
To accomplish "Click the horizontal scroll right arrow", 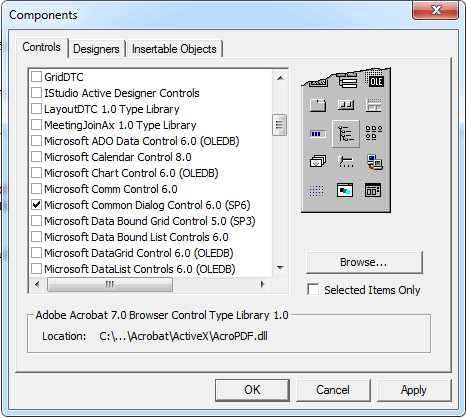I will [x=263, y=285].
